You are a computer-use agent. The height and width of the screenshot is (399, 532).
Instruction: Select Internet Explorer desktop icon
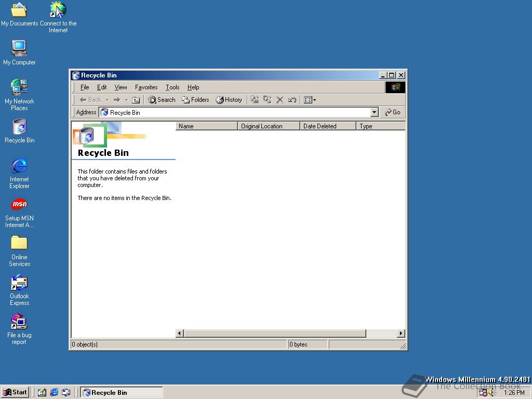click(19, 173)
